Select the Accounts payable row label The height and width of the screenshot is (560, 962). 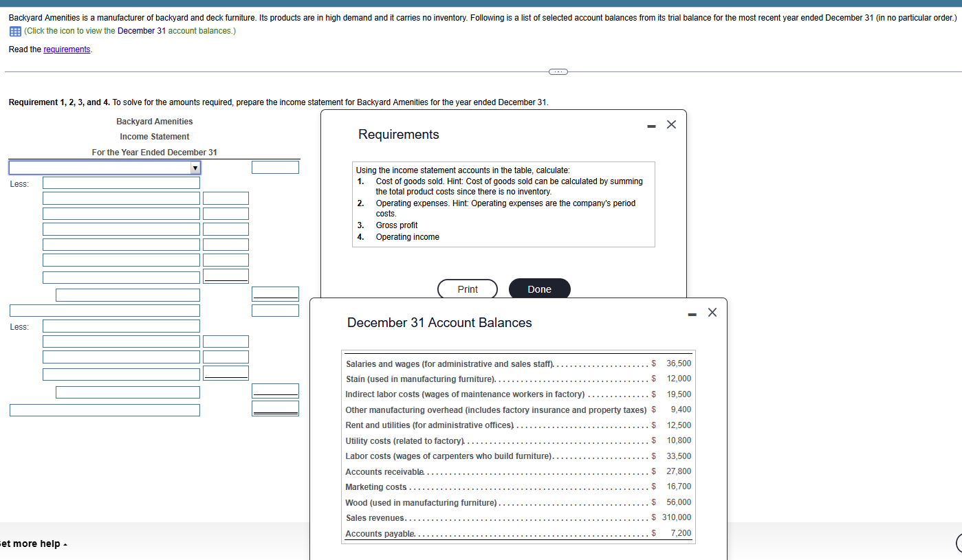click(380, 534)
